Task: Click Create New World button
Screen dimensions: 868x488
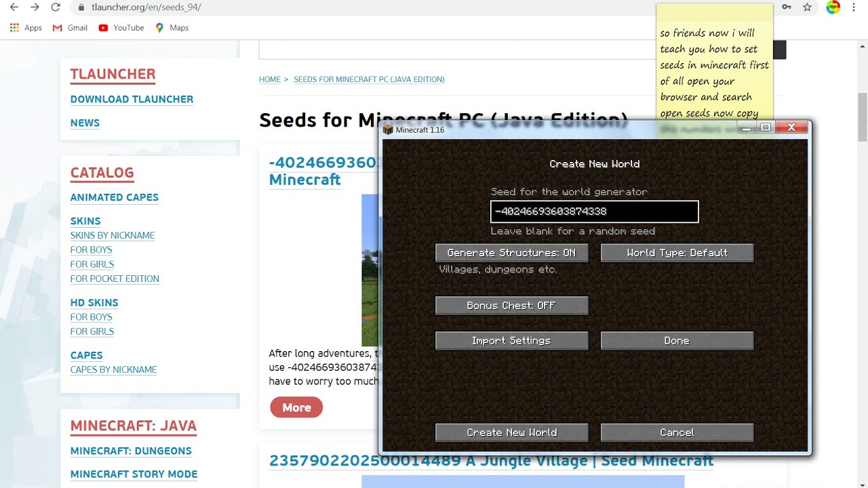Action: coord(511,432)
